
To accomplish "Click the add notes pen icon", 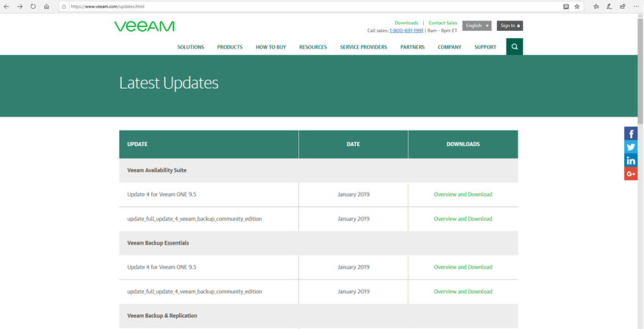I will click(x=609, y=7).
